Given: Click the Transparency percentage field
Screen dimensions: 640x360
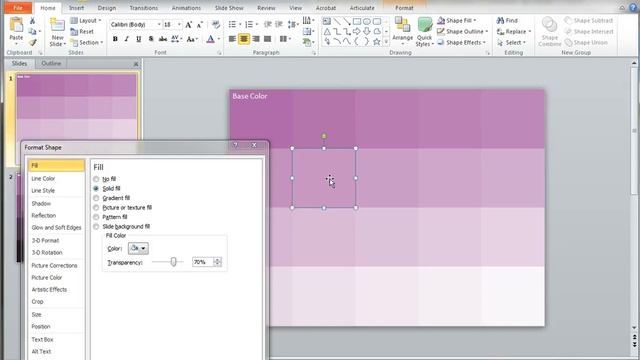Looking at the screenshot, I should pyautogui.click(x=202, y=262).
